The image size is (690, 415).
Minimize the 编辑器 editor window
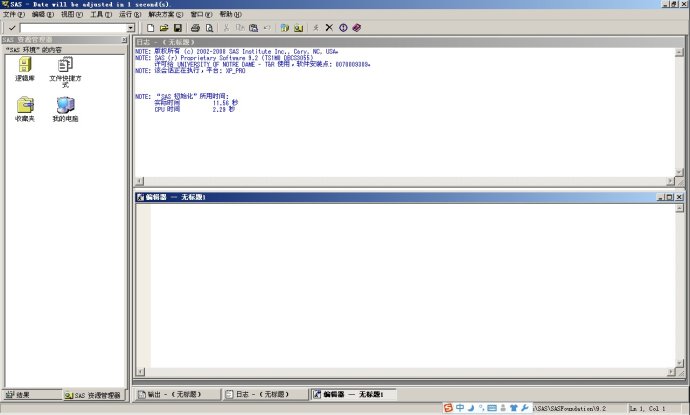point(660,197)
